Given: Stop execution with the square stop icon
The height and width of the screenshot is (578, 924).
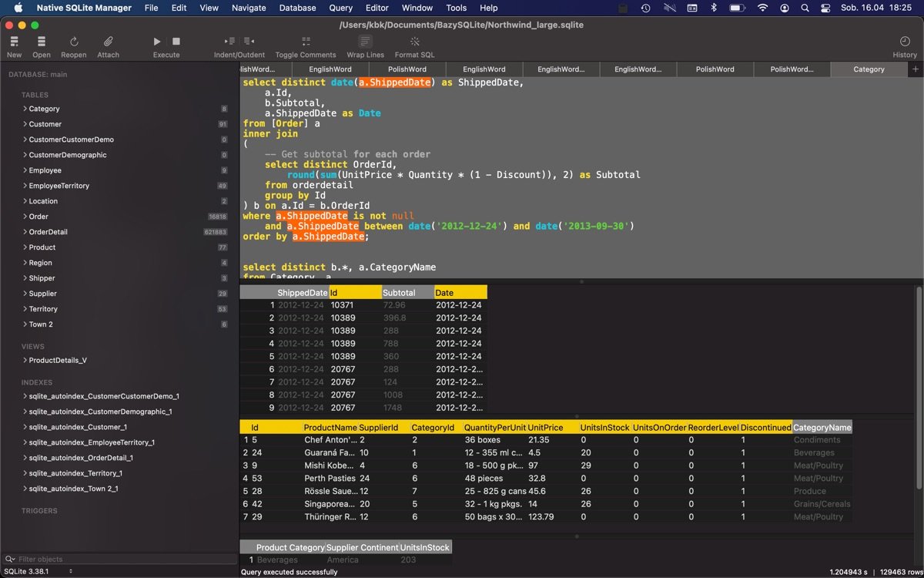Looking at the screenshot, I should click(x=176, y=42).
